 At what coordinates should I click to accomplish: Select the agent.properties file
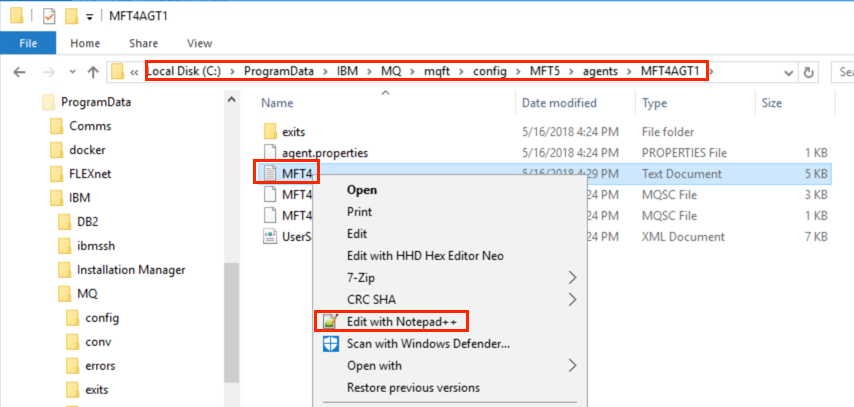click(325, 153)
